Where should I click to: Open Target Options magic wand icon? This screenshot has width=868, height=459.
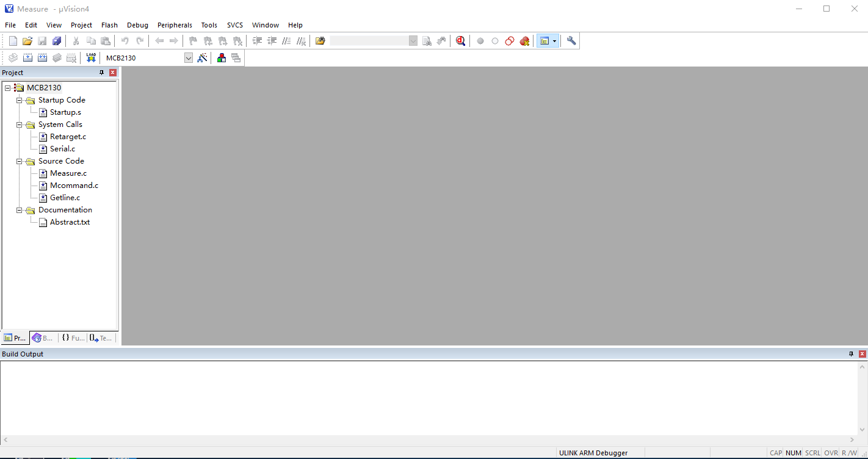click(x=203, y=58)
